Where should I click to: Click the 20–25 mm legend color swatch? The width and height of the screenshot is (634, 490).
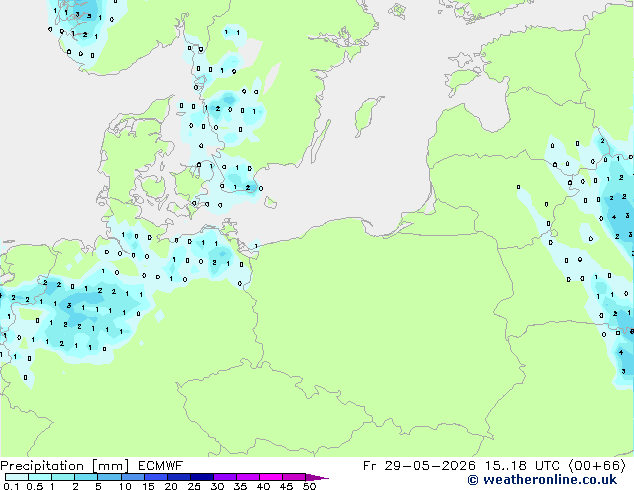(x=178, y=477)
